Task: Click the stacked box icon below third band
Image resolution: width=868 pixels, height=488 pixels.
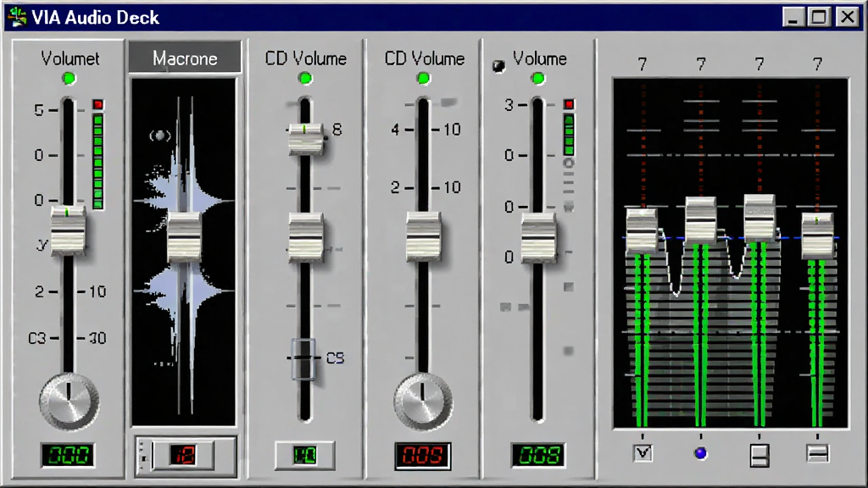Action: (759, 455)
